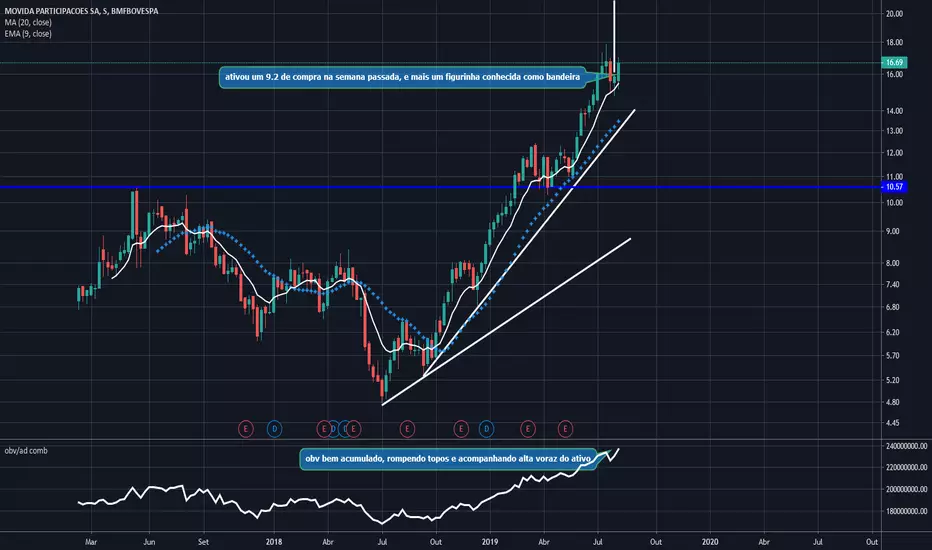The width and height of the screenshot is (932, 550).
Task: Select the '9.2 de compra' callout annotation
Action: pos(402,77)
